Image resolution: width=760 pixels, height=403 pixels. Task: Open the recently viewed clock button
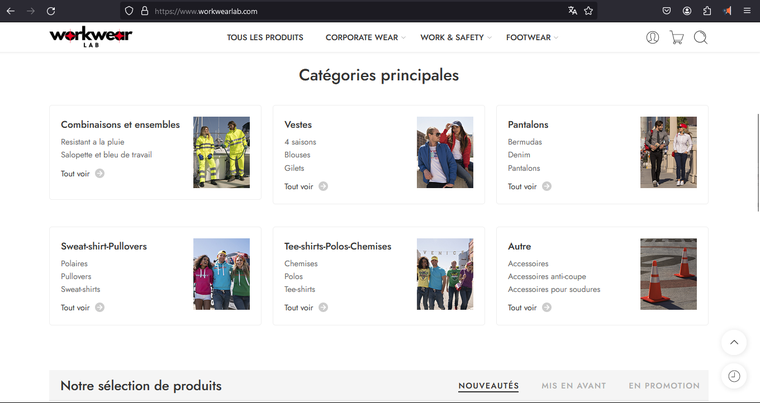[734, 376]
